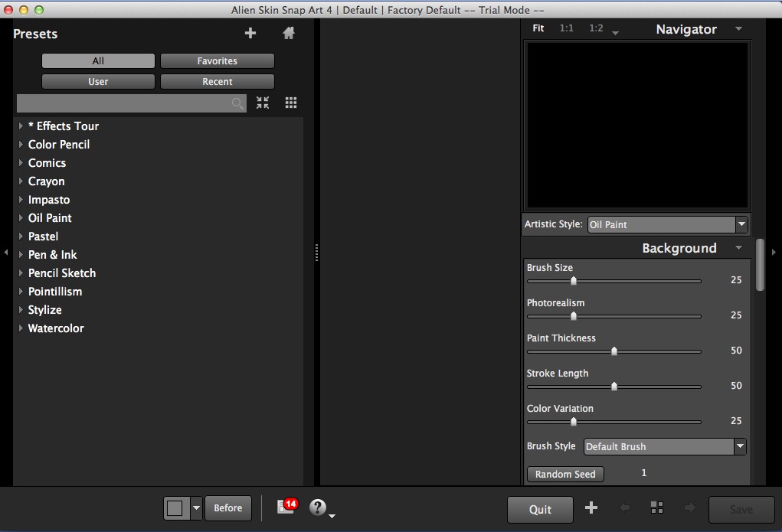Switch presets to grid thumbnail view
Viewport: 782px width, 532px height.
(291, 103)
